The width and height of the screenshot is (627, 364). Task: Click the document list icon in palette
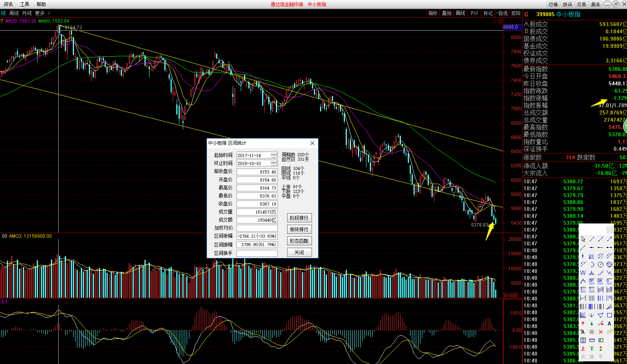583,340
